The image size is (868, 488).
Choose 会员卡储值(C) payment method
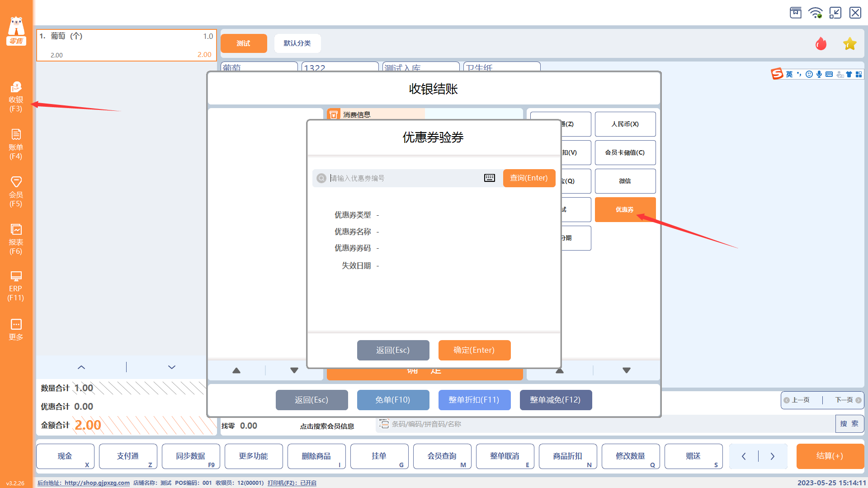pyautogui.click(x=625, y=152)
